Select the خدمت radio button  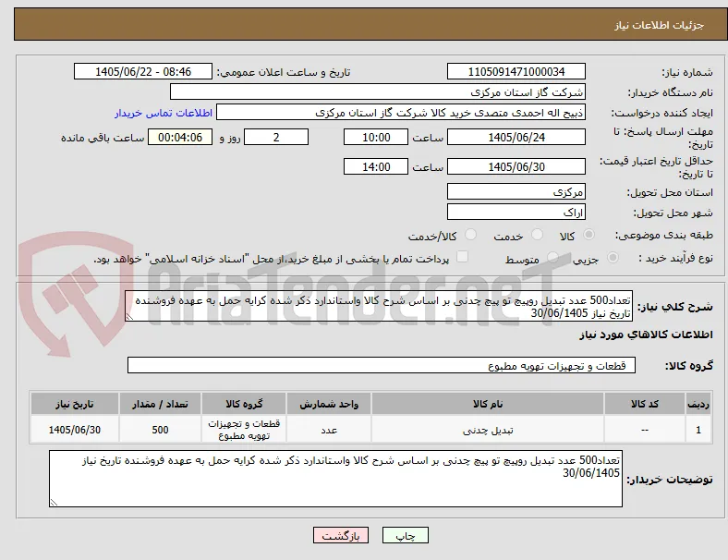tap(537, 235)
